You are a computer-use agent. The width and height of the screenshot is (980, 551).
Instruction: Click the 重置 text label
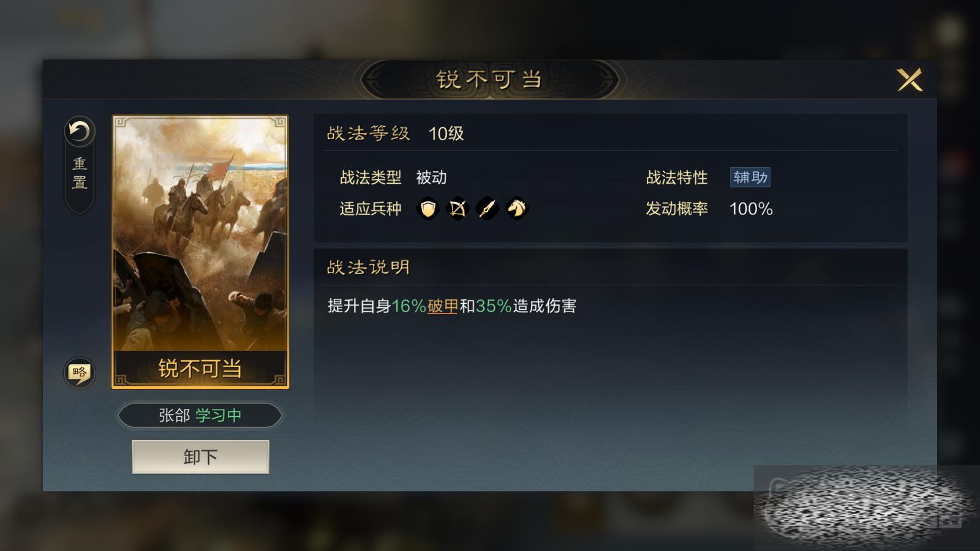pos(80,173)
